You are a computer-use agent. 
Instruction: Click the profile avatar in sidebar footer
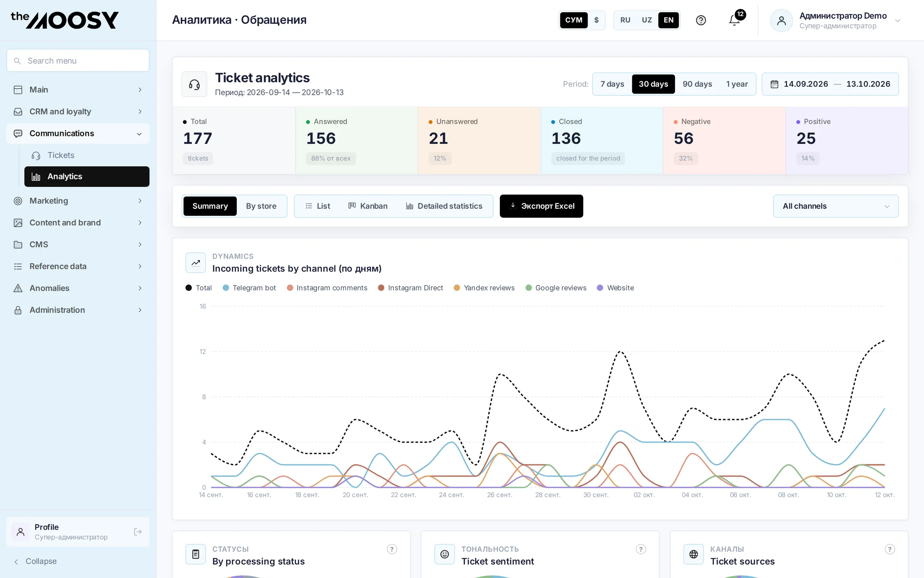pos(21,532)
